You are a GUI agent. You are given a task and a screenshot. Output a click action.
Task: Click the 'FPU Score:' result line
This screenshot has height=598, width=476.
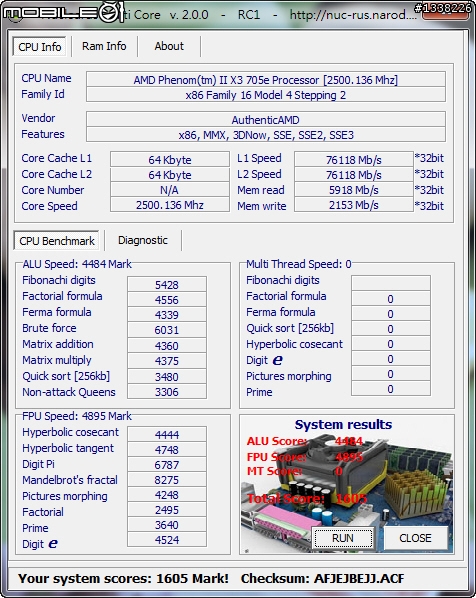coord(305,457)
